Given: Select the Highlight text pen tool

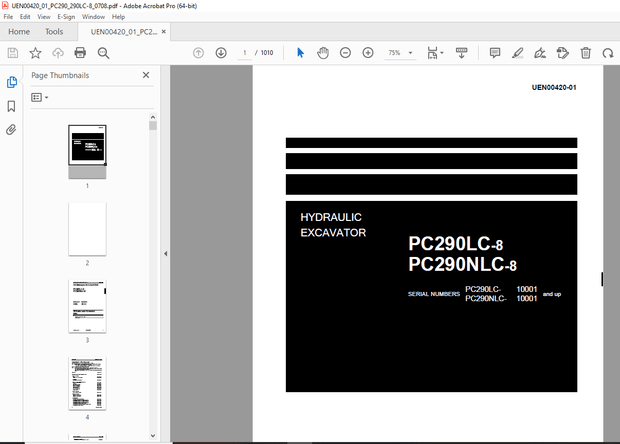Looking at the screenshot, I should [x=517, y=53].
